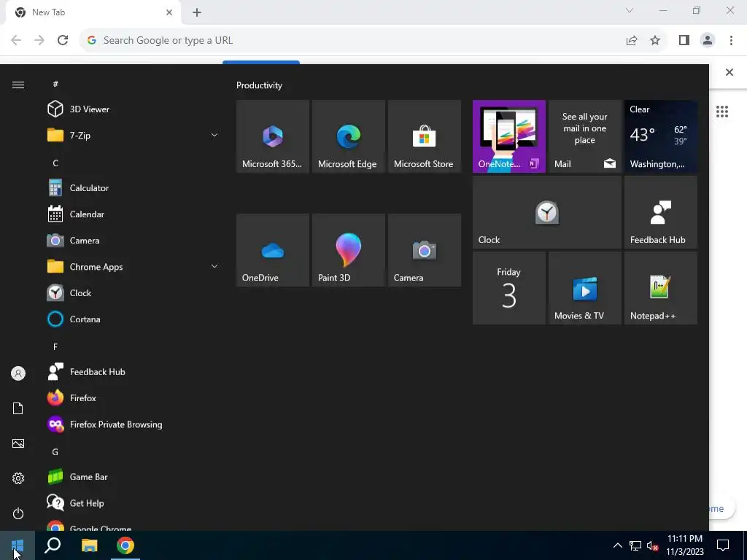Open File Explorer from the taskbar

(89, 545)
